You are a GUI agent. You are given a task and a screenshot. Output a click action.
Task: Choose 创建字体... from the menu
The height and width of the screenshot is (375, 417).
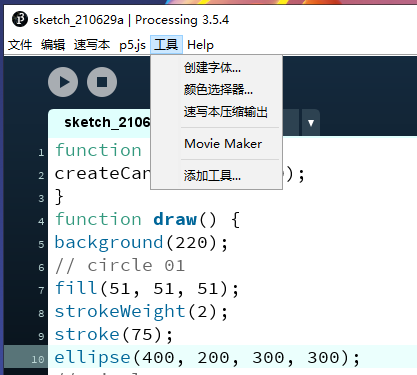click(216, 68)
